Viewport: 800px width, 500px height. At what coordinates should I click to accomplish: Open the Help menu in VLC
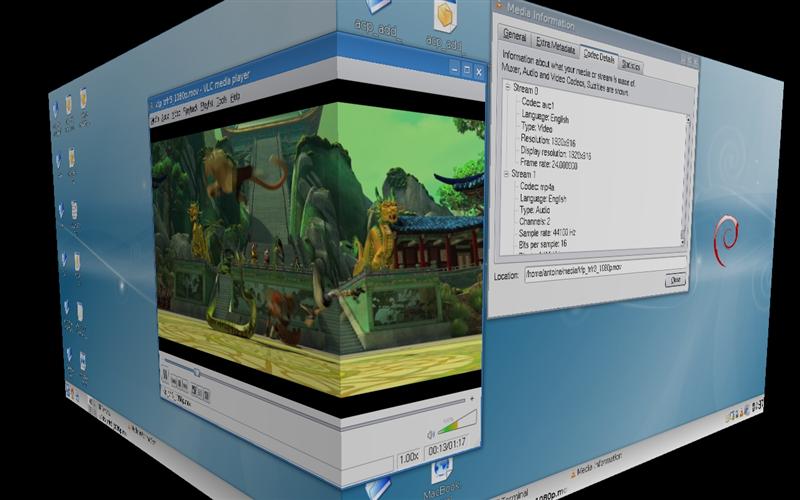point(235,97)
